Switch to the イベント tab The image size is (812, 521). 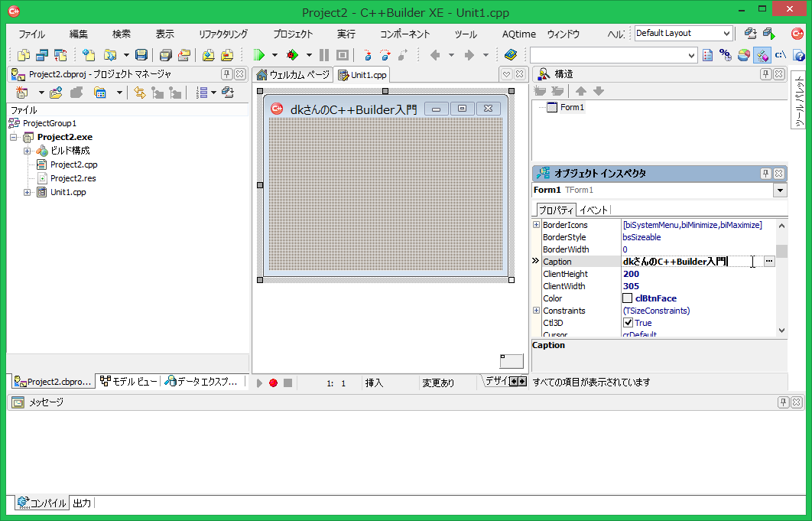(x=594, y=210)
